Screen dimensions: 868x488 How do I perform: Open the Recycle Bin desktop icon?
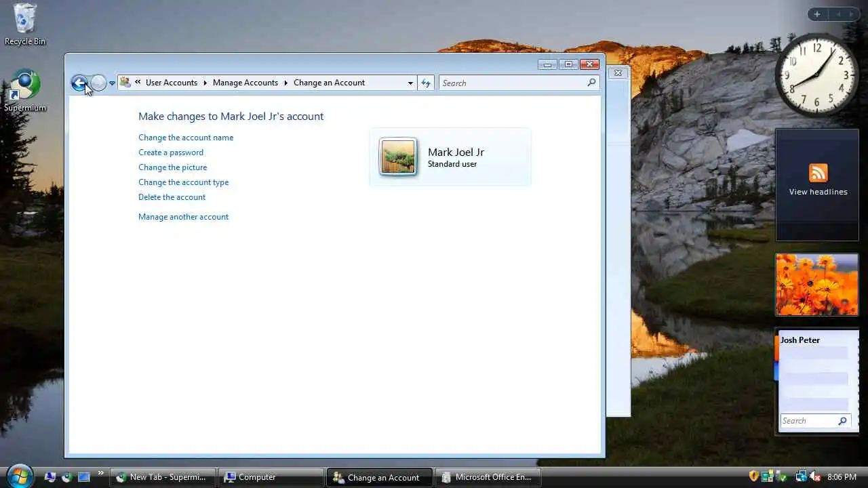pos(25,24)
